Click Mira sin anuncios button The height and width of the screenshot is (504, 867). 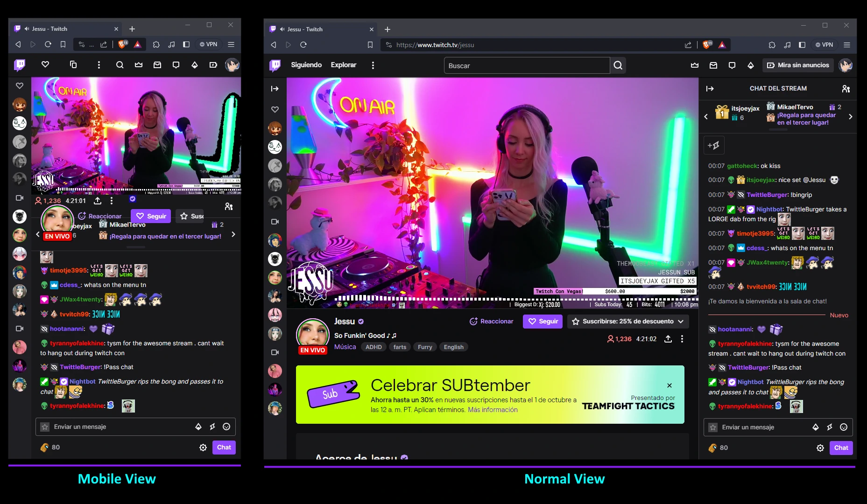(x=798, y=65)
